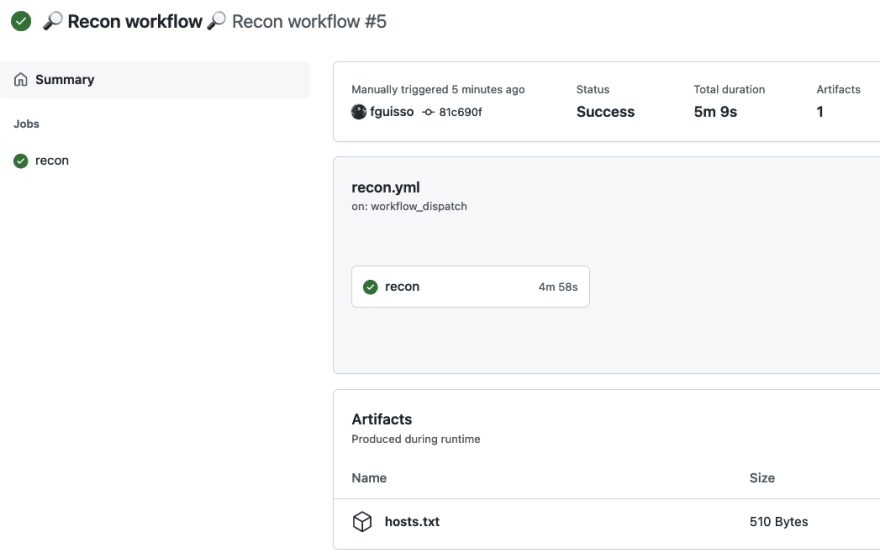Click the Name column header in Artifacts
The width and height of the screenshot is (880, 553).
coord(369,478)
